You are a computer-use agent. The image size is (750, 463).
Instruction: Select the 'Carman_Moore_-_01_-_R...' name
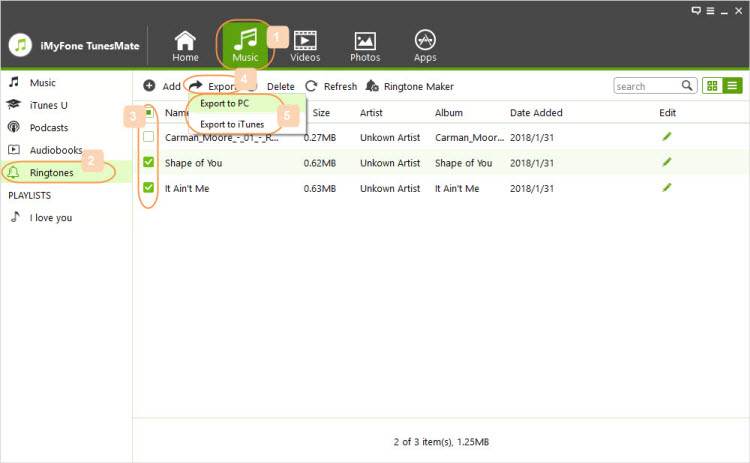[221, 138]
